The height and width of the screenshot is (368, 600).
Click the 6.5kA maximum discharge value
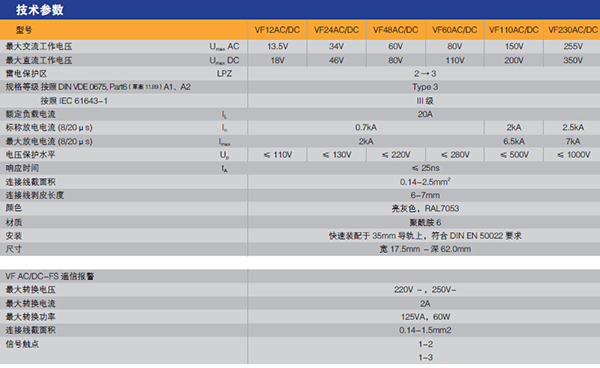[514, 141]
